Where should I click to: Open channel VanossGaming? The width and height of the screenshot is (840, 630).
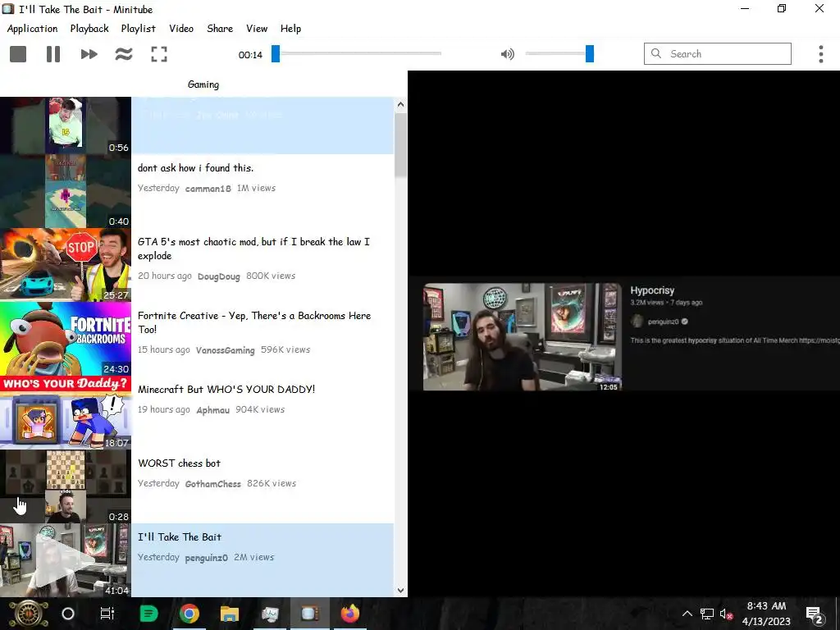coord(225,350)
